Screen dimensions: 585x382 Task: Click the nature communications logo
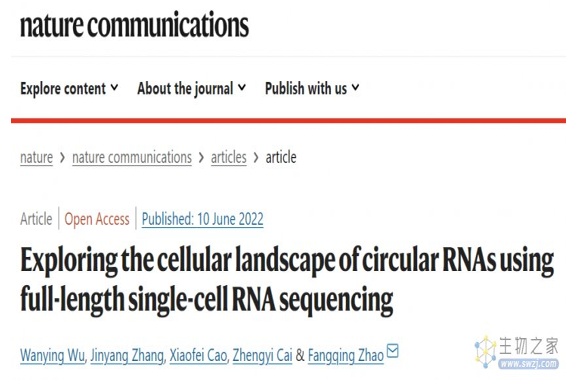click(134, 25)
